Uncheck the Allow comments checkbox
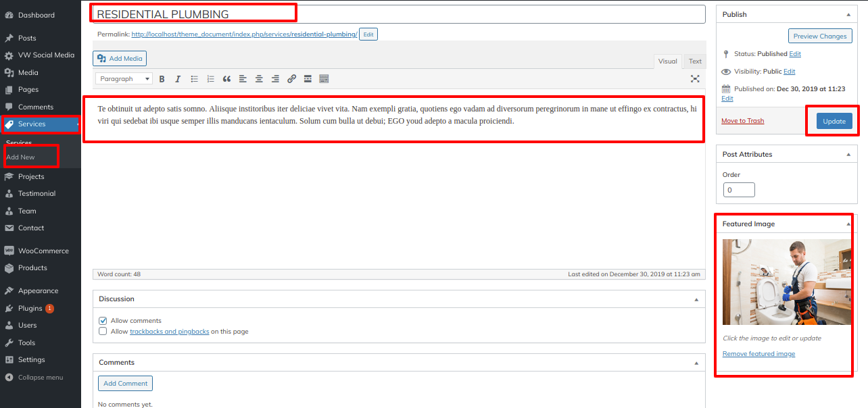This screenshot has width=868, height=408. point(103,321)
